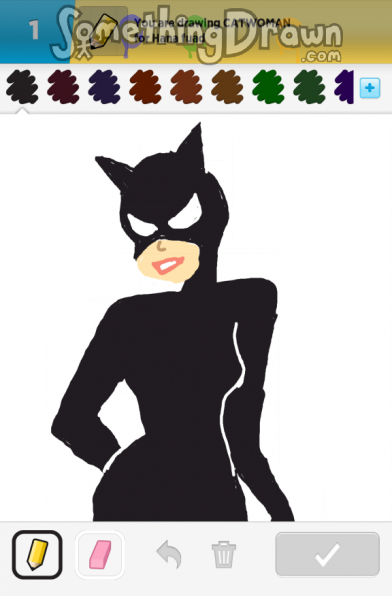392x596 pixels.
Task: Pick the rust brown color swatch
Action: [186, 87]
